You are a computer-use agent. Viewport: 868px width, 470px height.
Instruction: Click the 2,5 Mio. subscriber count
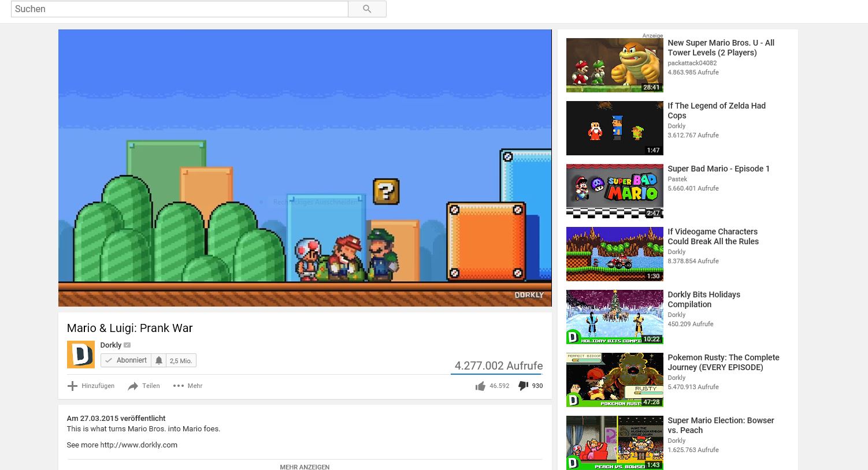coord(181,361)
